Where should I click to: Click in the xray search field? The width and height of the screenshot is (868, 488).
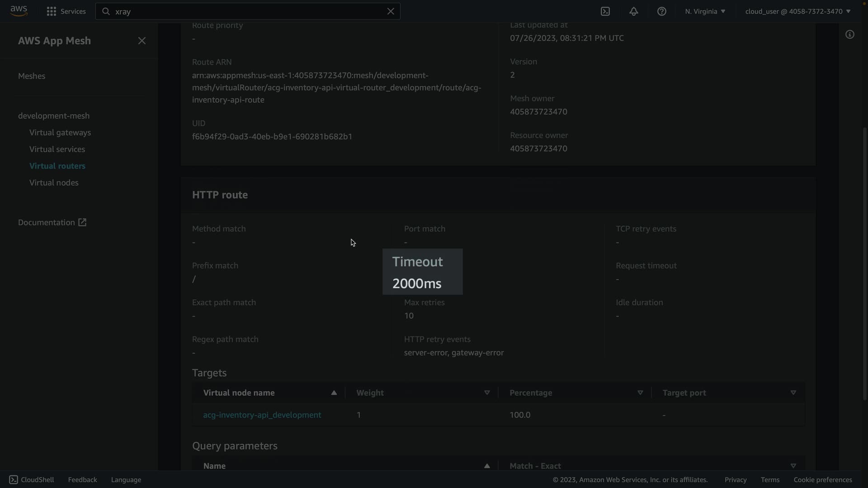point(244,11)
